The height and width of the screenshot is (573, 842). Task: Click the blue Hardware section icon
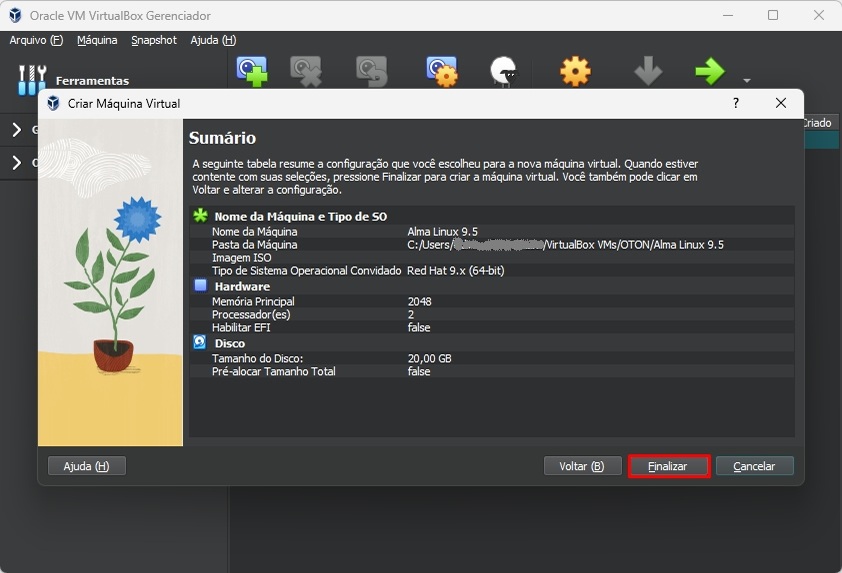click(200, 285)
